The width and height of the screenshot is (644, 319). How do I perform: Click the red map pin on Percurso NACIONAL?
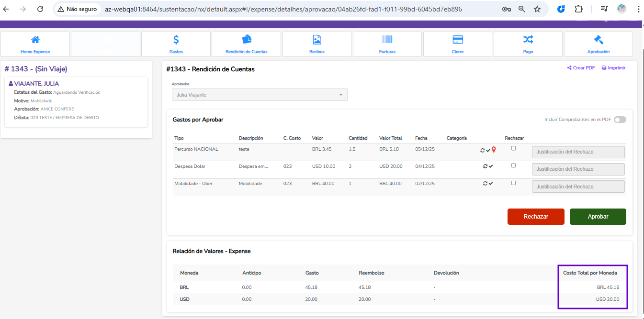coord(494,150)
